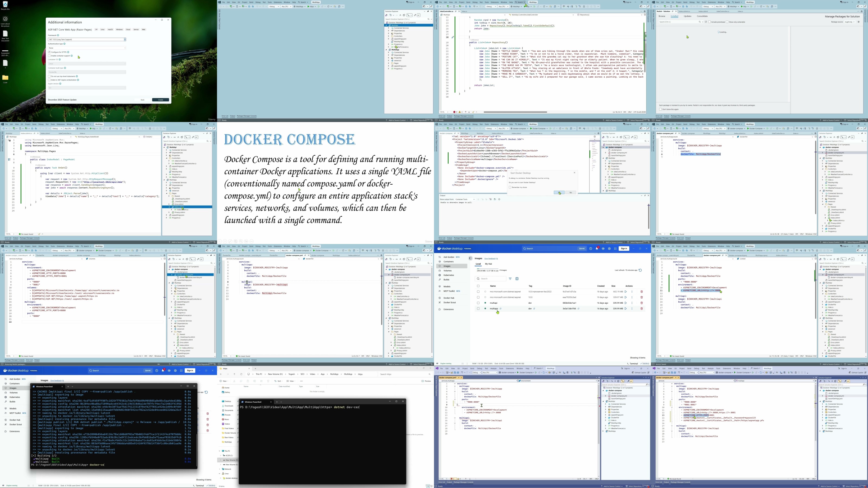Open the three-dot actions menu for multiapi
The height and width of the screenshot is (488, 868).
click(632, 303)
